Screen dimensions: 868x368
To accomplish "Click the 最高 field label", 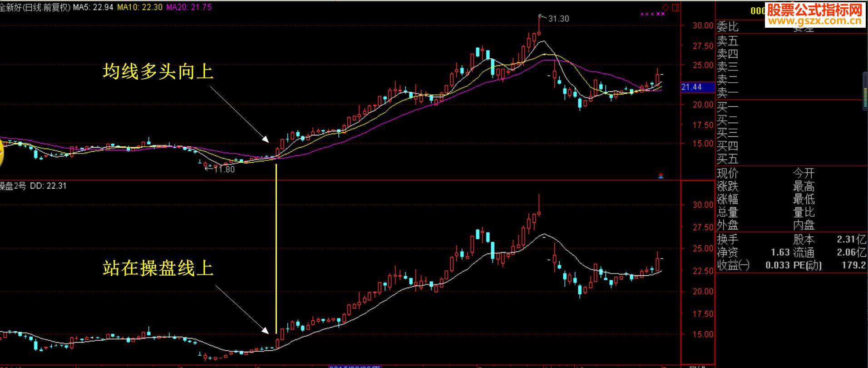I will (x=804, y=186).
